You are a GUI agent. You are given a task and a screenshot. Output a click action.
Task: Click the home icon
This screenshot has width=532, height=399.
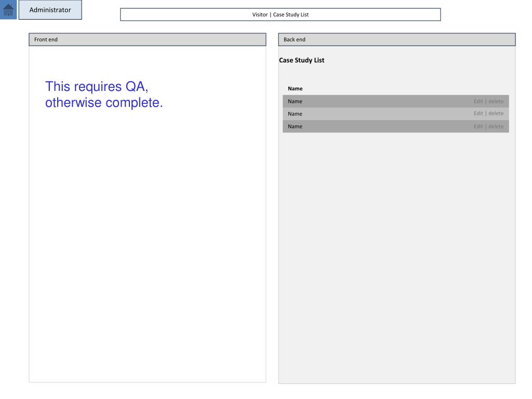point(8,9)
